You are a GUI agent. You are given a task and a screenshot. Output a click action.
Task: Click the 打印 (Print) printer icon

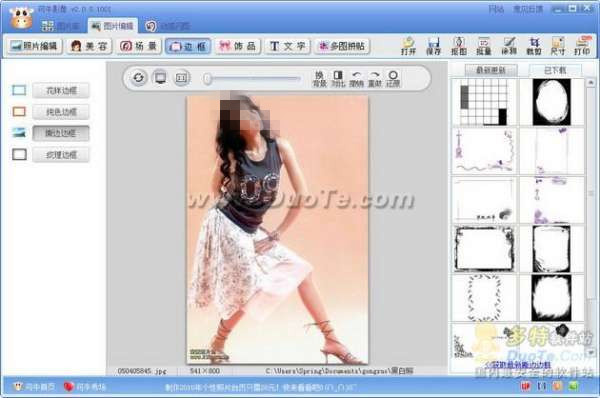point(582,46)
